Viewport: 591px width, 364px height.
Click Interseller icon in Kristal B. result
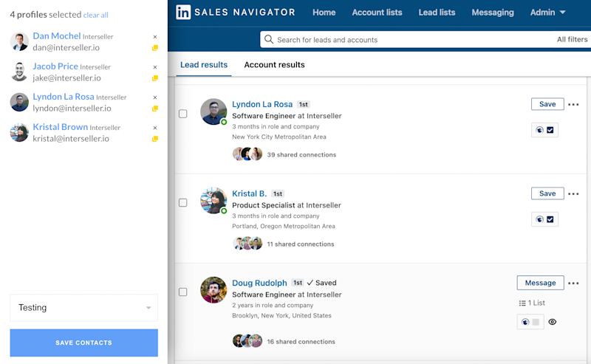[540, 219]
